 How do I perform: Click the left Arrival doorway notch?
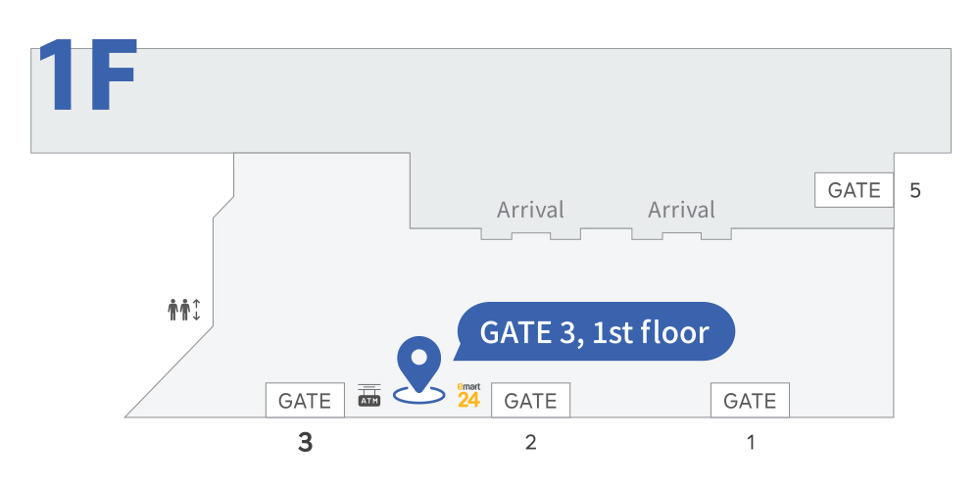[x=530, y=234]
